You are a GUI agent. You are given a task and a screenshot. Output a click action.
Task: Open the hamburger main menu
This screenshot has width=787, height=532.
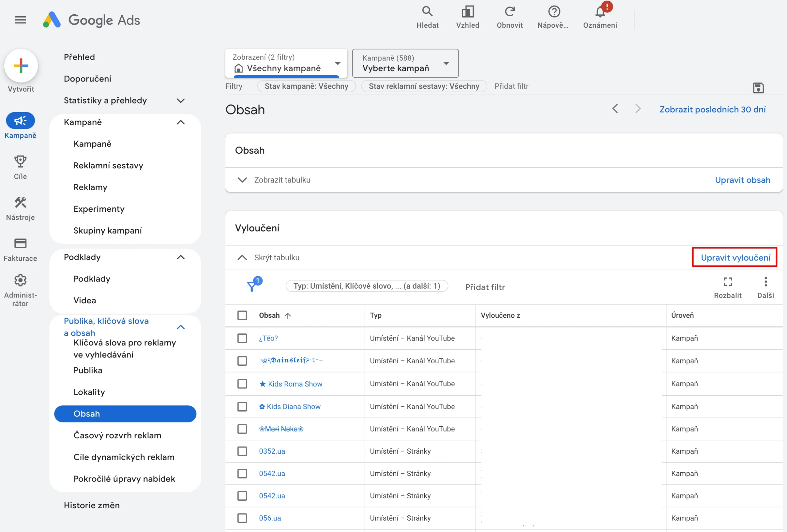(x=20, y=20)
